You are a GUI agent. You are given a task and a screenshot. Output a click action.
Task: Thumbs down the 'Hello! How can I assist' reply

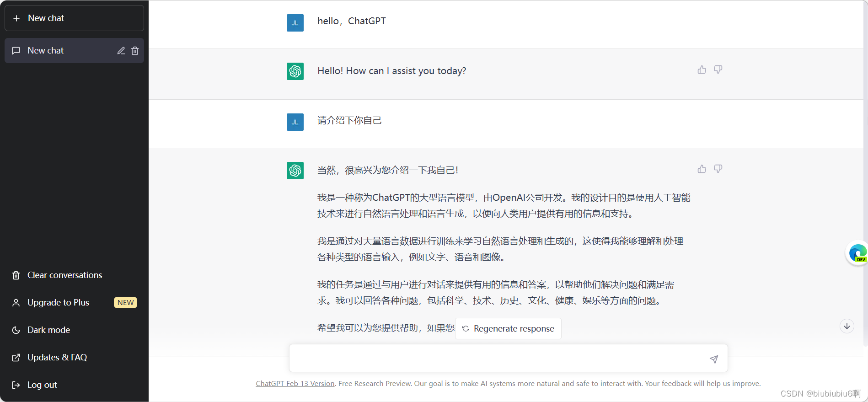click(718, 70)
